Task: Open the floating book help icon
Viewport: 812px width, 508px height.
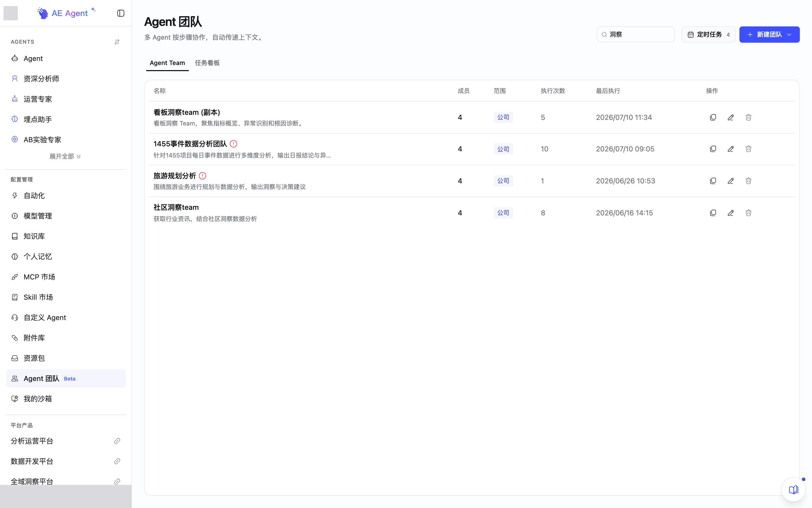Action: pos(793,489)
